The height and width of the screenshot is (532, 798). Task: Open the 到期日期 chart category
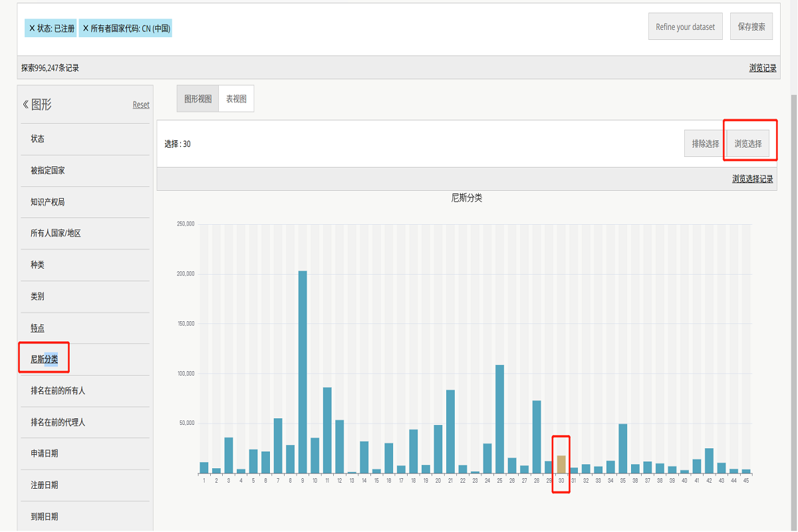pos(85,517)
